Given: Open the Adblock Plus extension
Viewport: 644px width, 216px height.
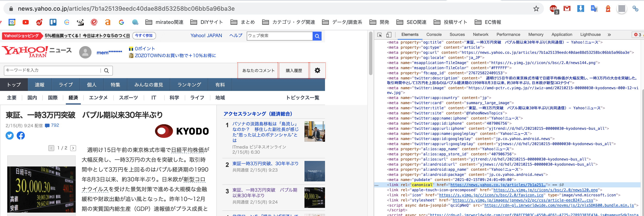Looking at the screenshot, I should click(x=554, y=9).
